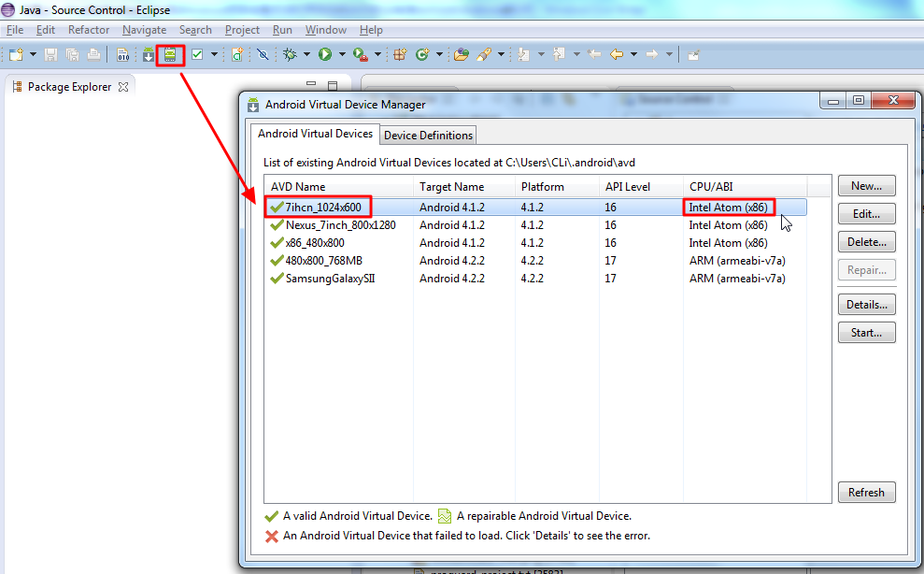The height and width of the screenshot is (574, 924).
Task: Select the Android Virtual Devices tab
Action: coord(315,134)
